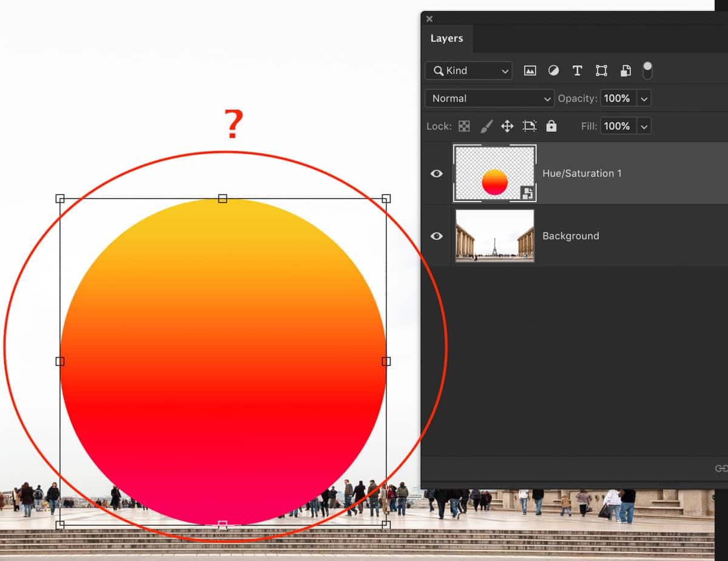This screenshot has width=728, height=561.
Task: Close the Layers panel
Action: (429, 19)
